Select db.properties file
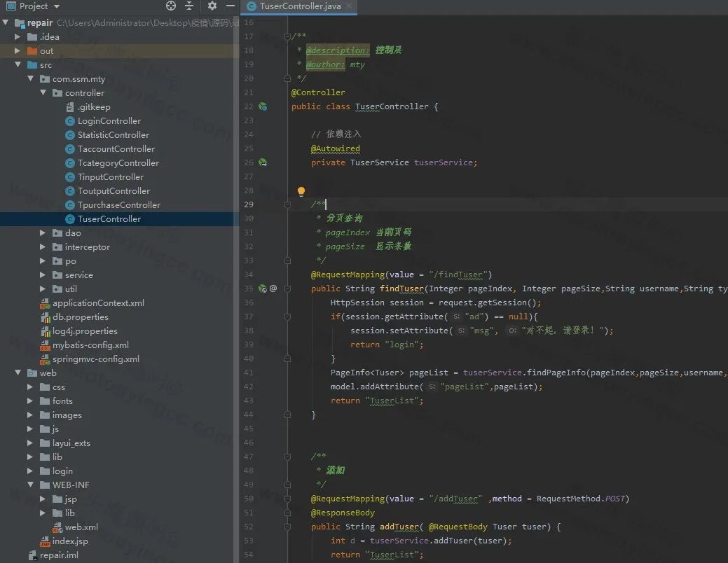 (80, 317)
